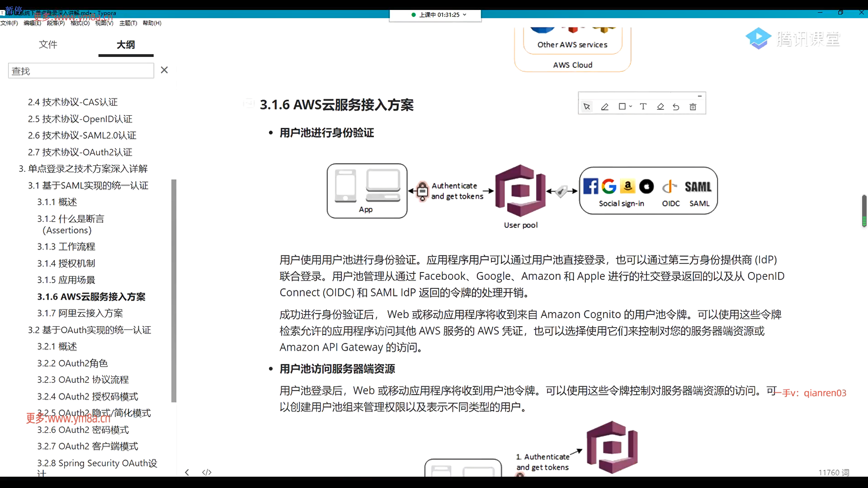This screenshot has height=488, width=868.
Task: Select the rectangle shape tool
Action: [622, 107]
